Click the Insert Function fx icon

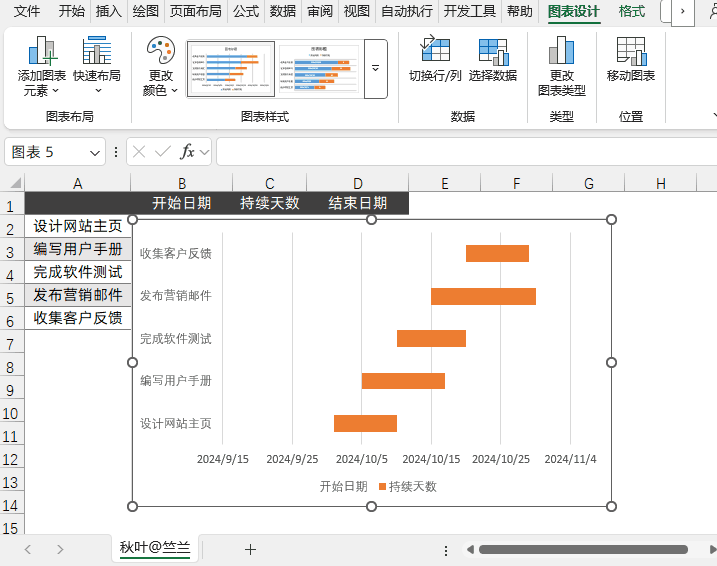tap(187, 152)
